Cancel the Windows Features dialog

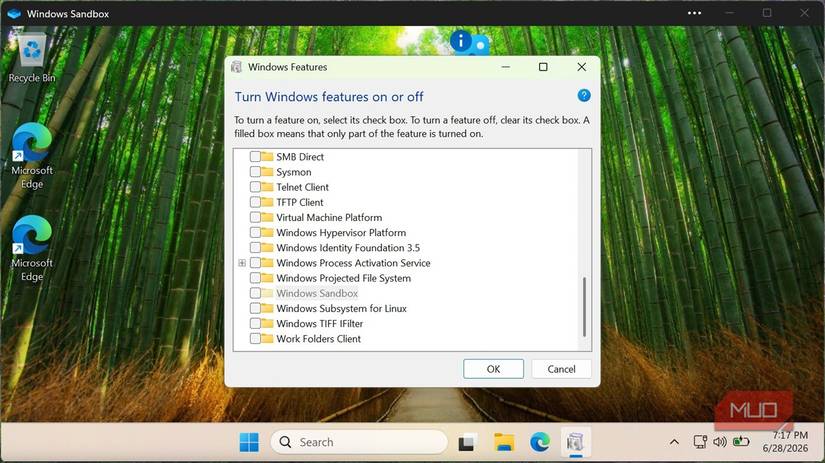click(561, 369)
